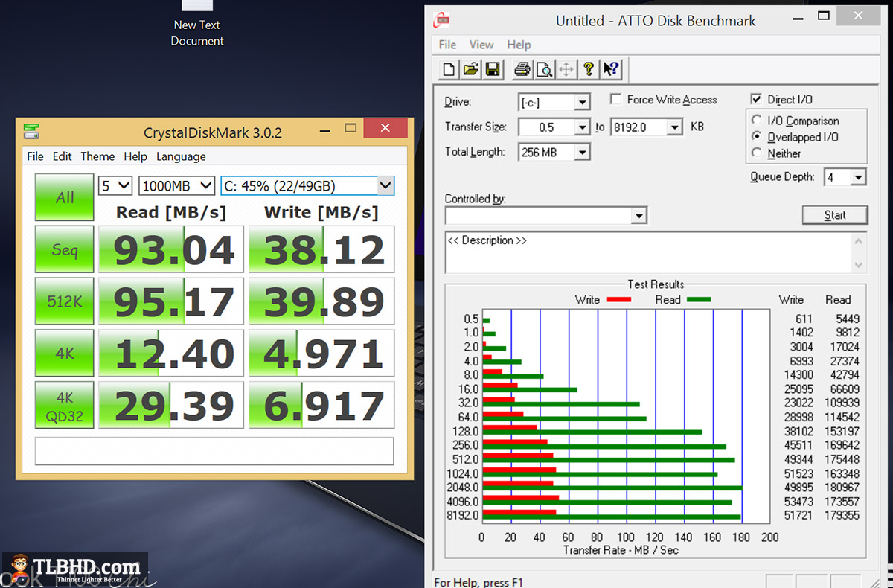This screenshot has width=893, height=588.
Task: Open the CrystalDiskMark Theme menu
Action: pos(97,156)
